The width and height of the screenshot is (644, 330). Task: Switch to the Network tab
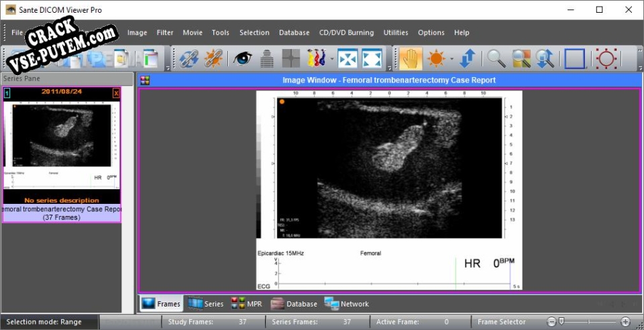pos(346,304)
